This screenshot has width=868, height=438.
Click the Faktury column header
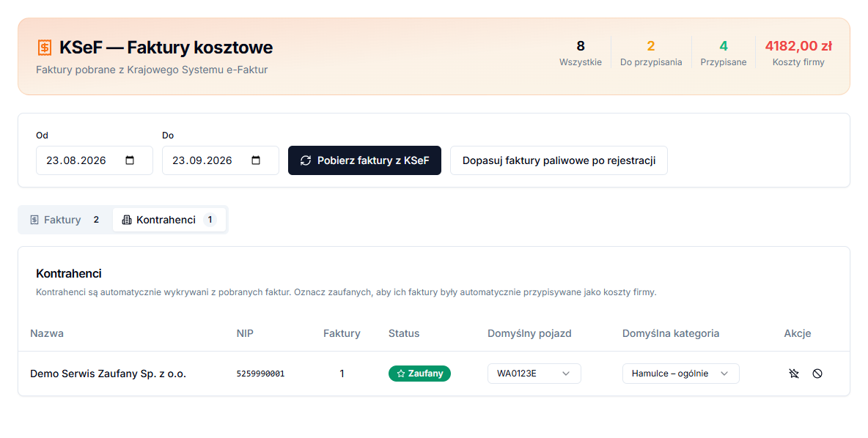pos(342,333)
